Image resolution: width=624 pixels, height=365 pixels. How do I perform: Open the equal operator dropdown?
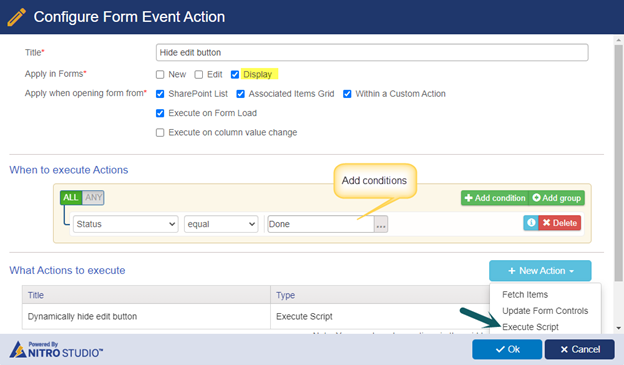(x=221, y=224)
